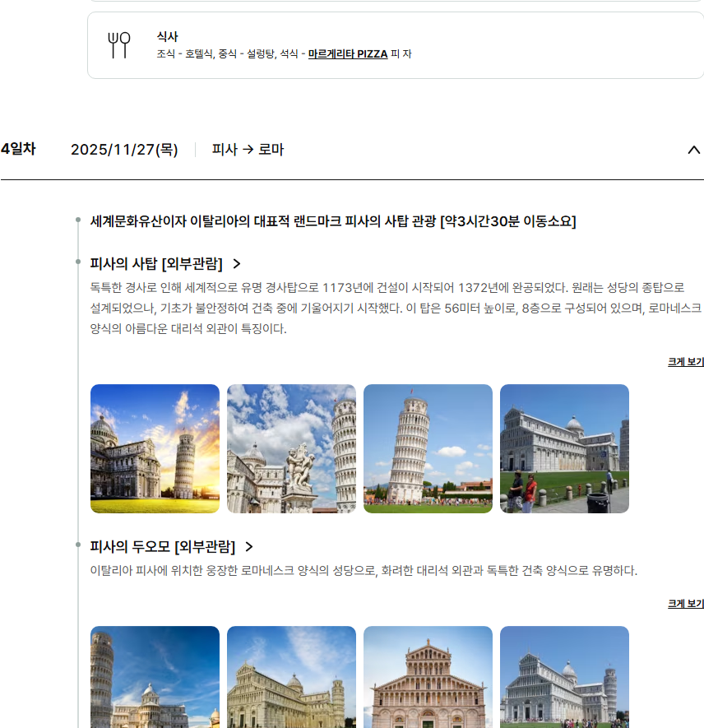Open 피사의 사탑 [외부관람] details

pyautogui.click(x=156, y=264)
